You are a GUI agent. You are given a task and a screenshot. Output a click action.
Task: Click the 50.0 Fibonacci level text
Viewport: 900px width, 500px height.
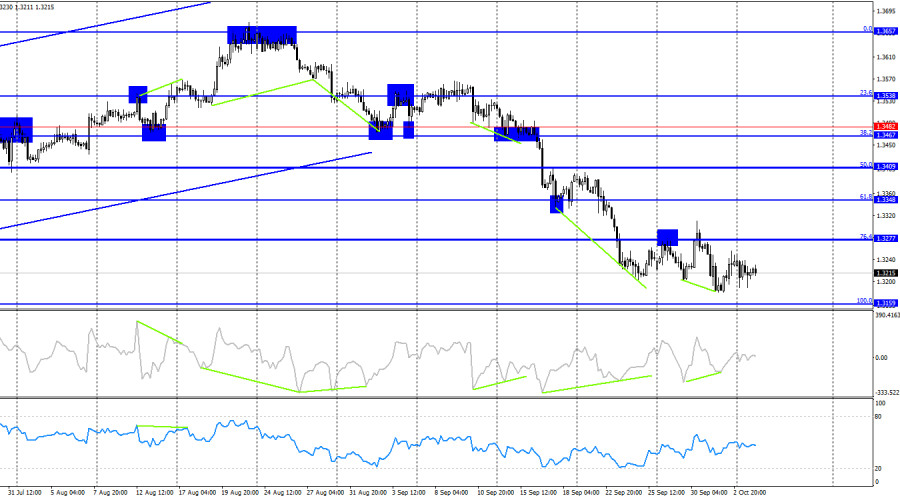coord(866,165)
